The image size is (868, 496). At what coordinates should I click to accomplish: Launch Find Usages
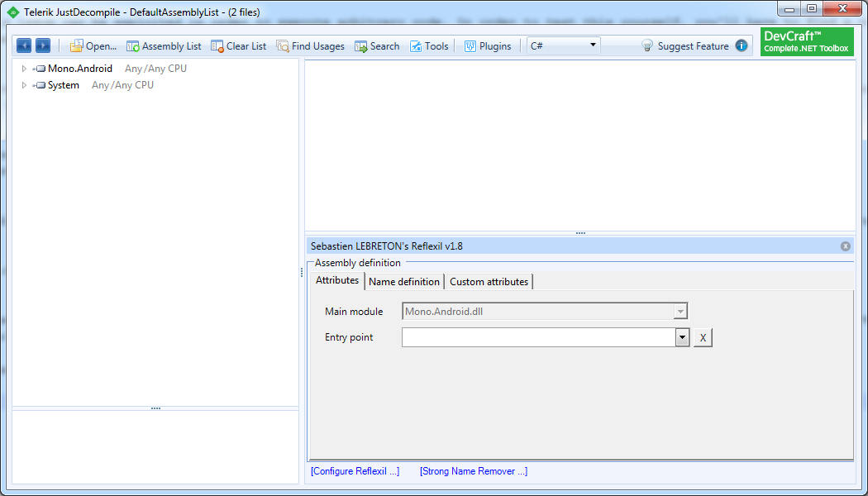(x=311, y=46)
